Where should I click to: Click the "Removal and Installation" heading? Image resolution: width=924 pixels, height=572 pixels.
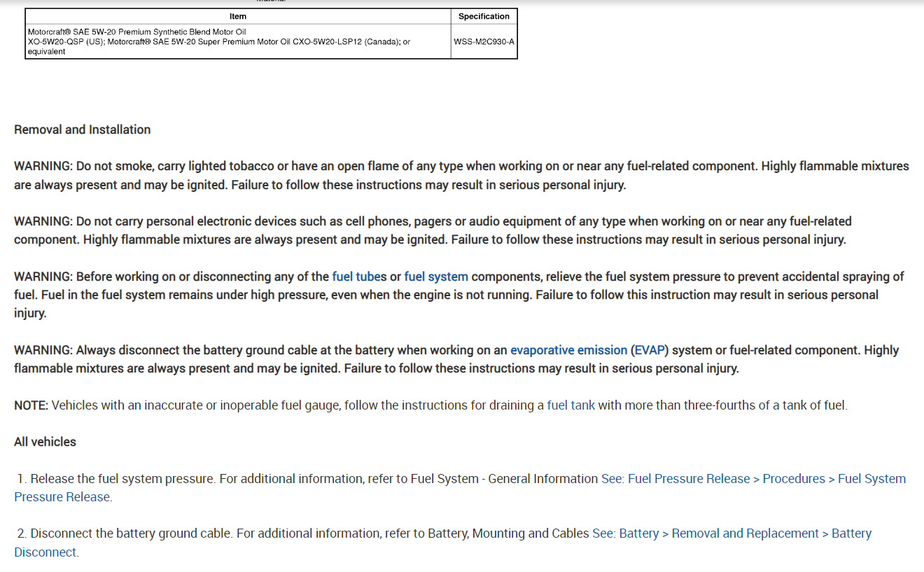coord(83,130)
